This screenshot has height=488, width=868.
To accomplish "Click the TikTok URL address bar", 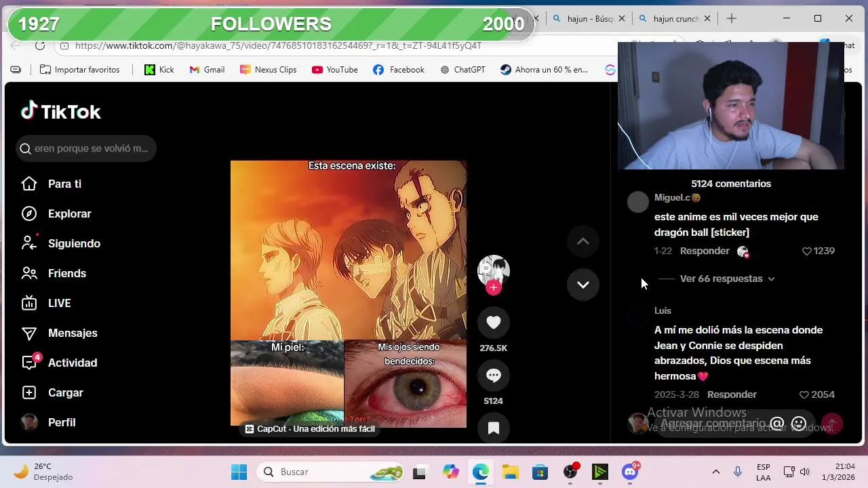I will click(278, 45).
